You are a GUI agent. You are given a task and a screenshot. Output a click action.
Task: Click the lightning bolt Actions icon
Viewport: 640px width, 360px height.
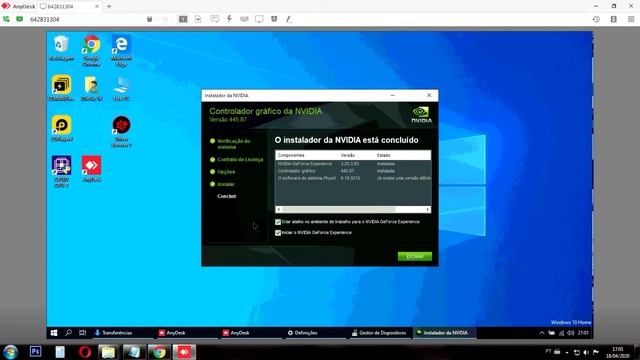229,19
